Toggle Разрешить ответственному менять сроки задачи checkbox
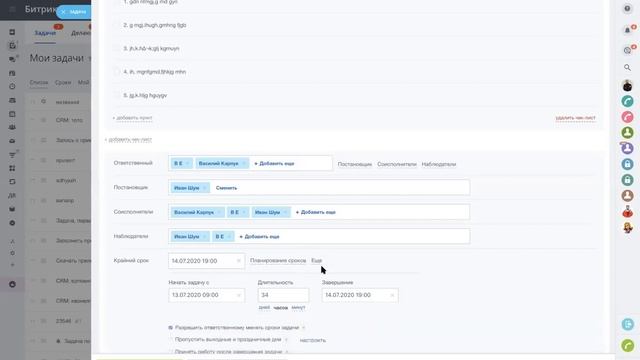This screenshot has height=360, width=640. (x=171, y=327)
